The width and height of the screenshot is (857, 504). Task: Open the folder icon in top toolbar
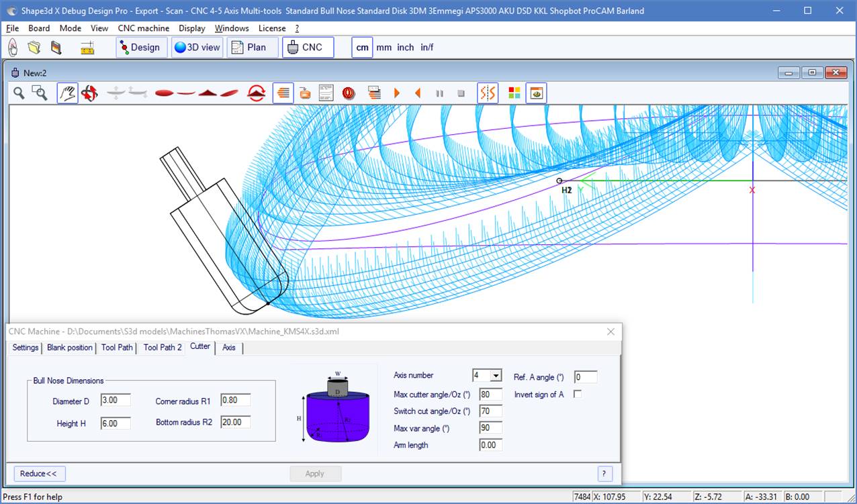(34, 48)
